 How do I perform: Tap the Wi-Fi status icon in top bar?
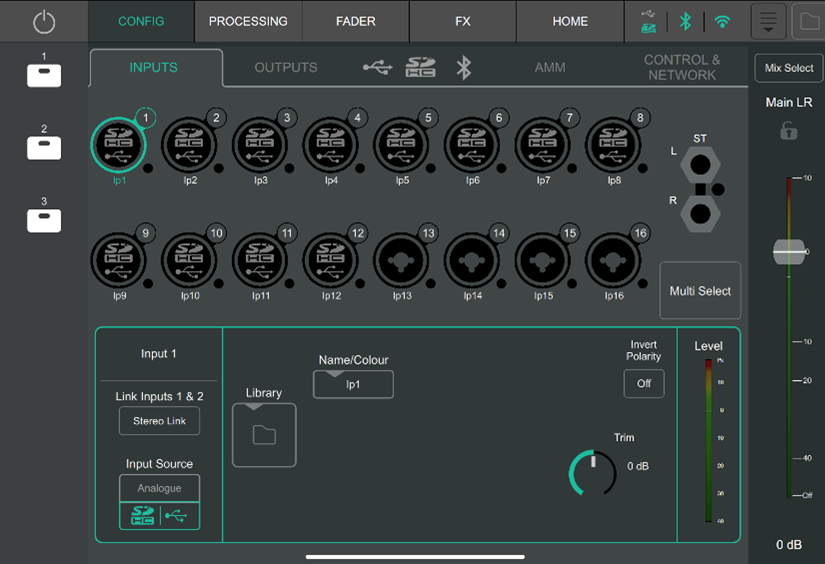(722, 22)
